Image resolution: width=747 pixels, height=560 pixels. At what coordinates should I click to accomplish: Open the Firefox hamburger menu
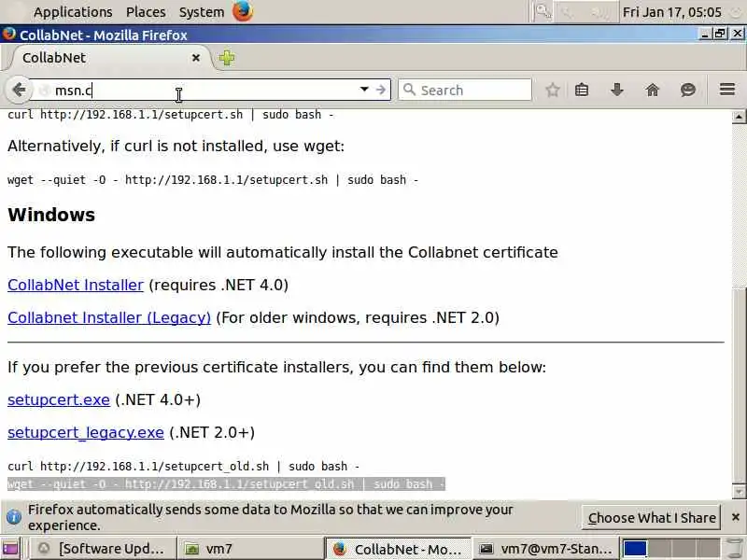727,90
